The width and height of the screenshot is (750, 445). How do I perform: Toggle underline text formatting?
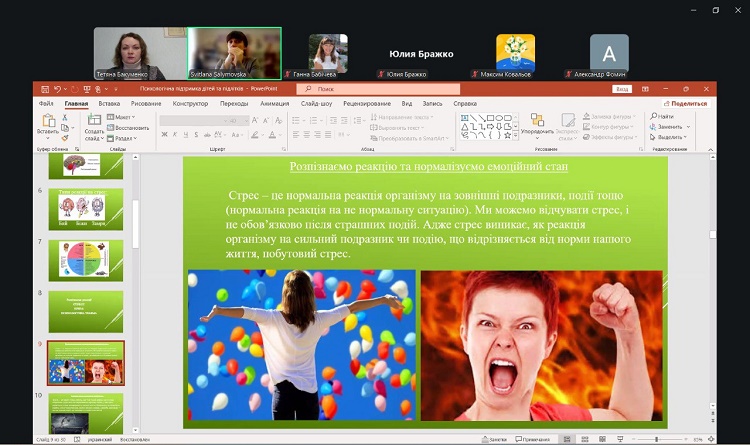click(x=187, y=134)
